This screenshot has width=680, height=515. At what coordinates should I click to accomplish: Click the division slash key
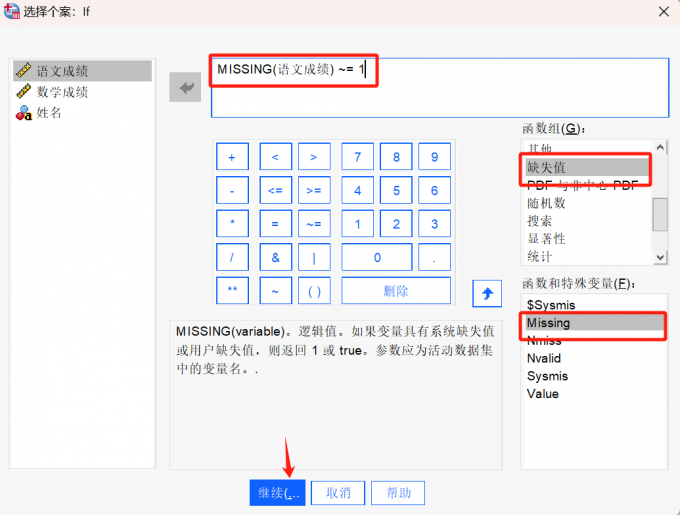click(x=232, y=257)
